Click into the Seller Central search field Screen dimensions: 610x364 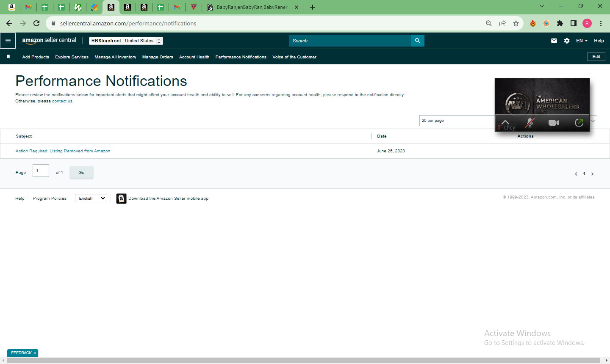coord(350,41)
